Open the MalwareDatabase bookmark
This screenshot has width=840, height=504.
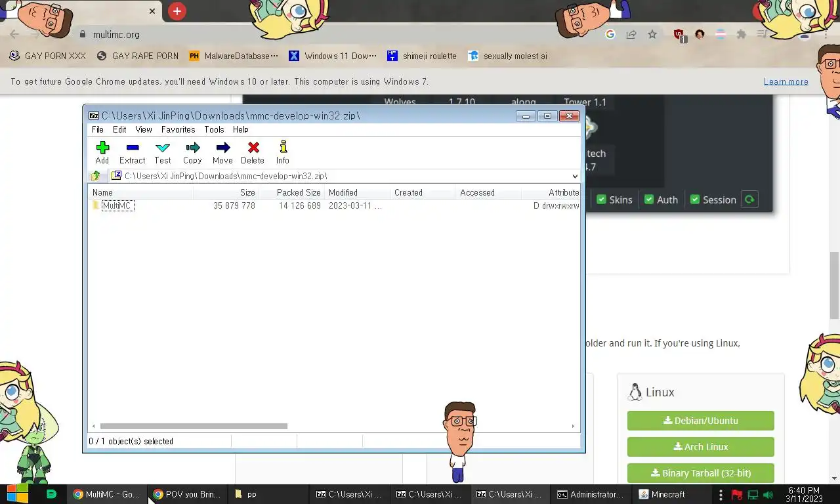[233, 56]
